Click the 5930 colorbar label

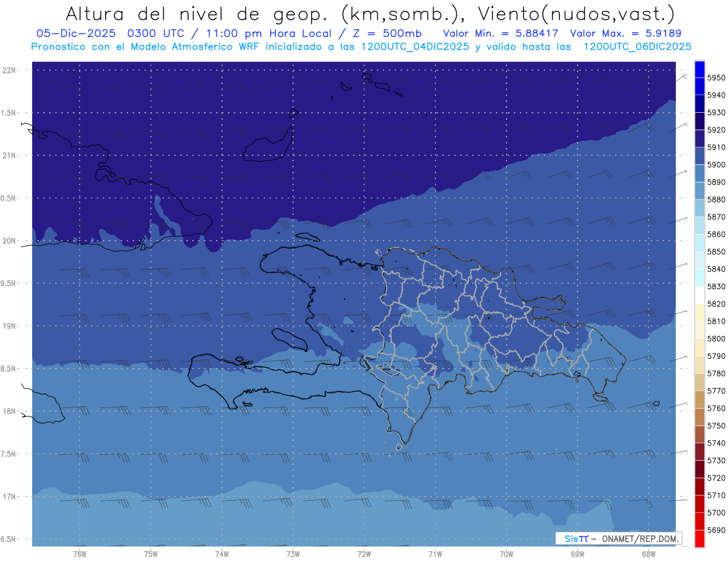coord(716,113)
